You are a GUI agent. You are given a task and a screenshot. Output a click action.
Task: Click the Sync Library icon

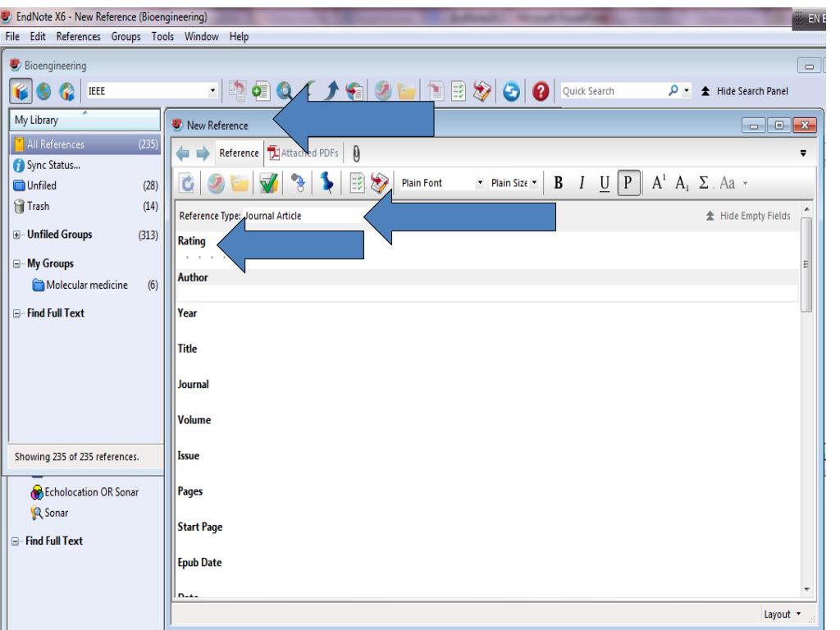coord(511,91)
